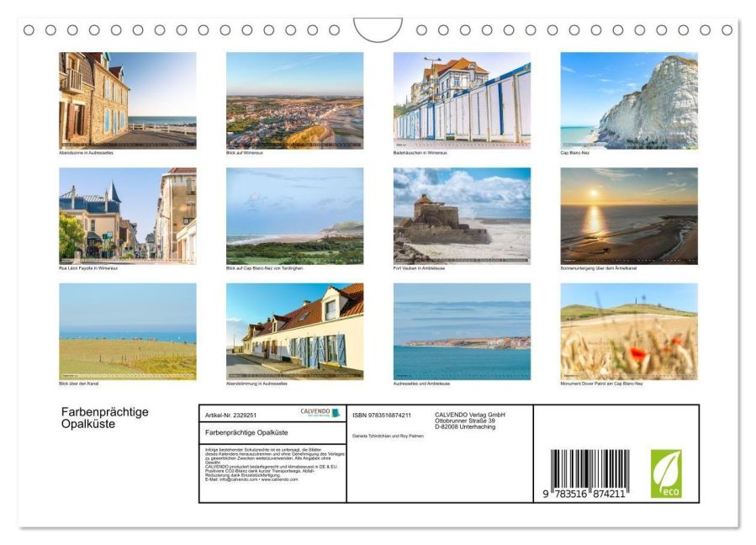Click the CALVENDO logo
The width and height of the screenshot is (756, 545).
pyautogui.click(x=320, y=413)
